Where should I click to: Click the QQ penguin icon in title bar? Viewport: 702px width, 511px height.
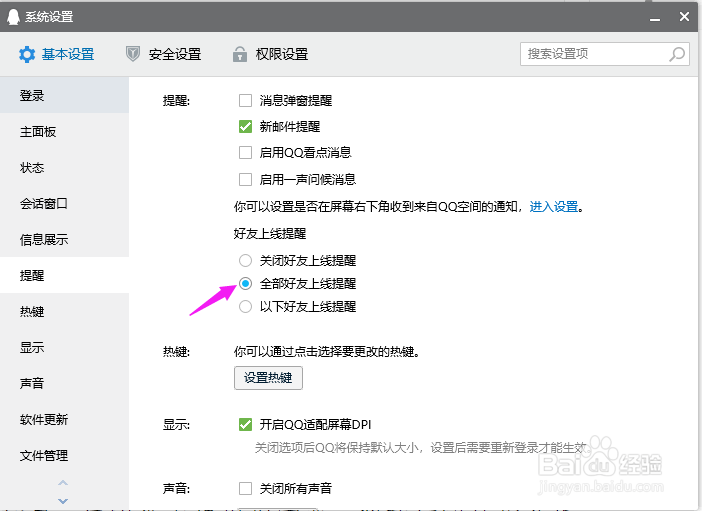13,17
